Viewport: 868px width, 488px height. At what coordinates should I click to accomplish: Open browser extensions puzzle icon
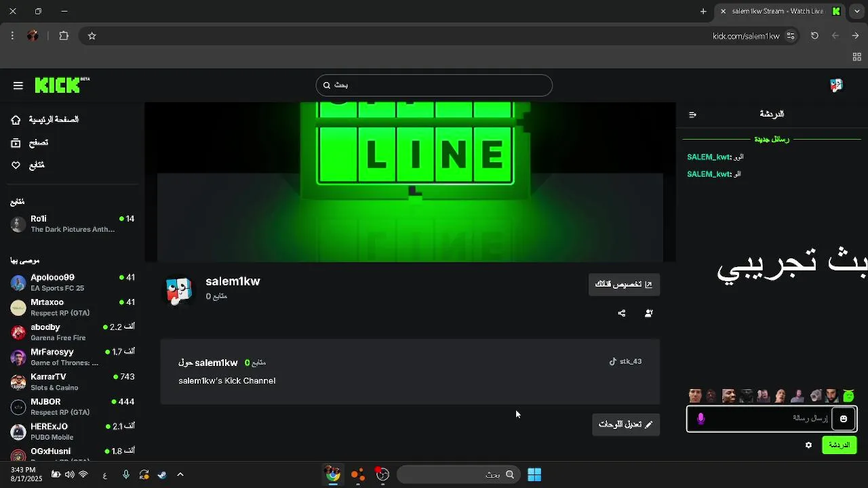click(x=64, y=36)
